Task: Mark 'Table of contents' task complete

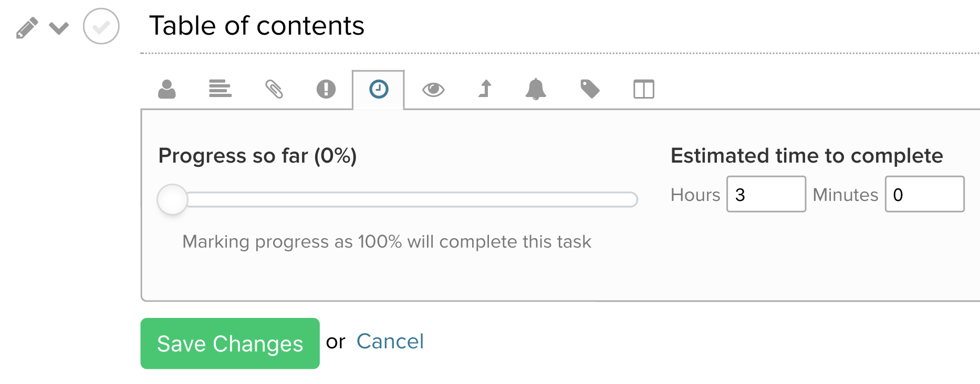Action: click(101, 26)
